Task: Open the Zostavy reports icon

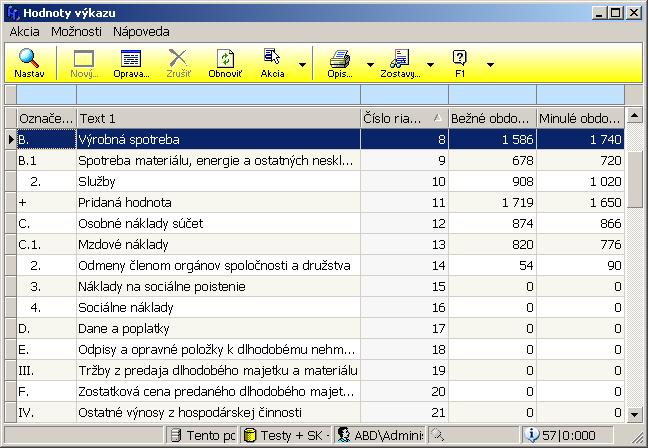Action: pyautogui.click(x=400, y=58)
